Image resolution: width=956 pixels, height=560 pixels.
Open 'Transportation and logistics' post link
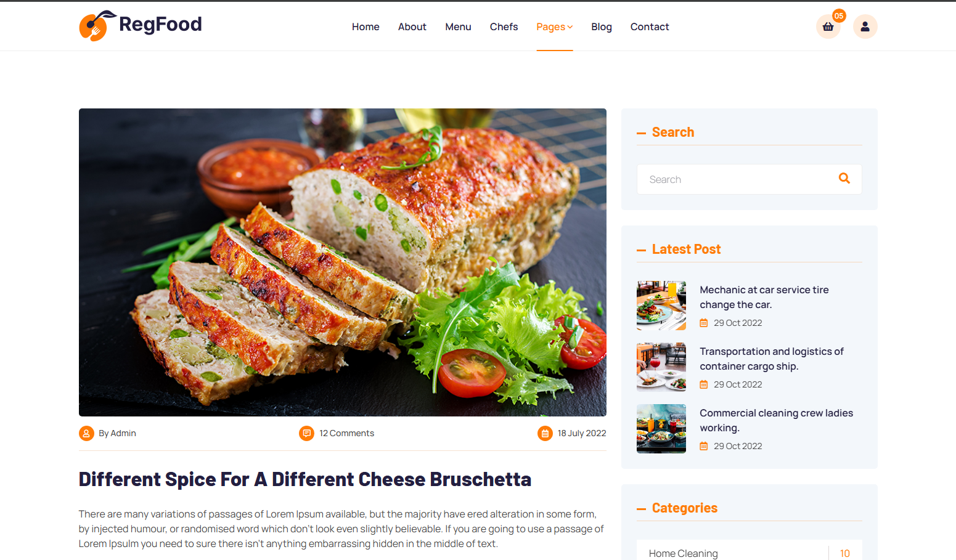tap(771, 359)
